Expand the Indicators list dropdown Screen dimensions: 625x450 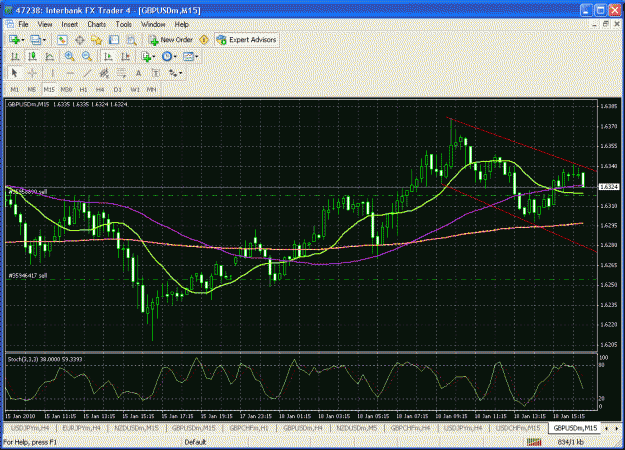[x=154, y=57]
